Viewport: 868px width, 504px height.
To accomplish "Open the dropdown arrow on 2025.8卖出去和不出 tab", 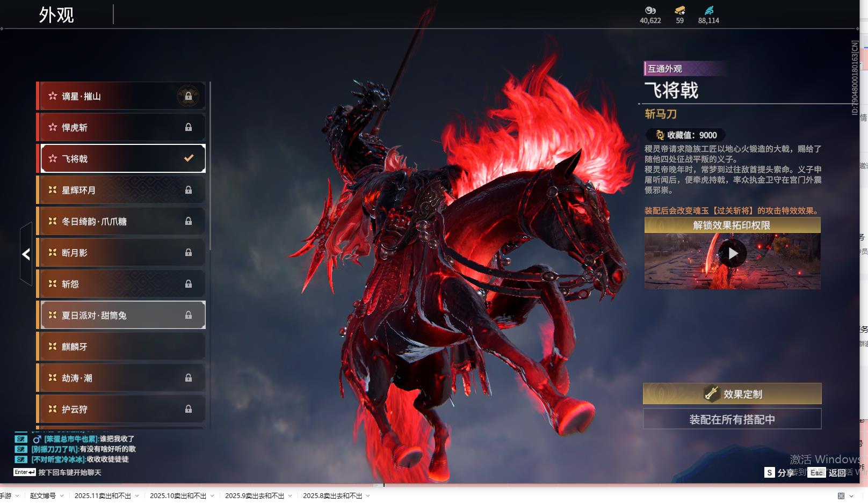I will point(368,496).
